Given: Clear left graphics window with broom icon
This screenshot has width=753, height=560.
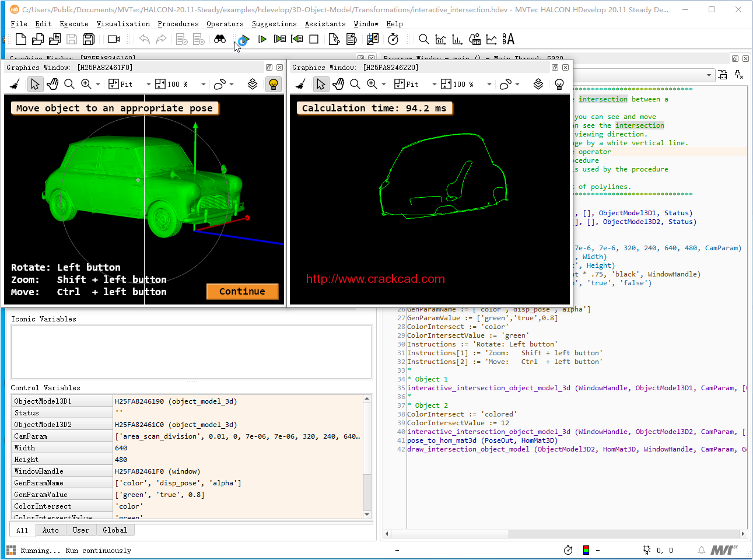Looking at the screenshot, I should [x=15, y=84].
